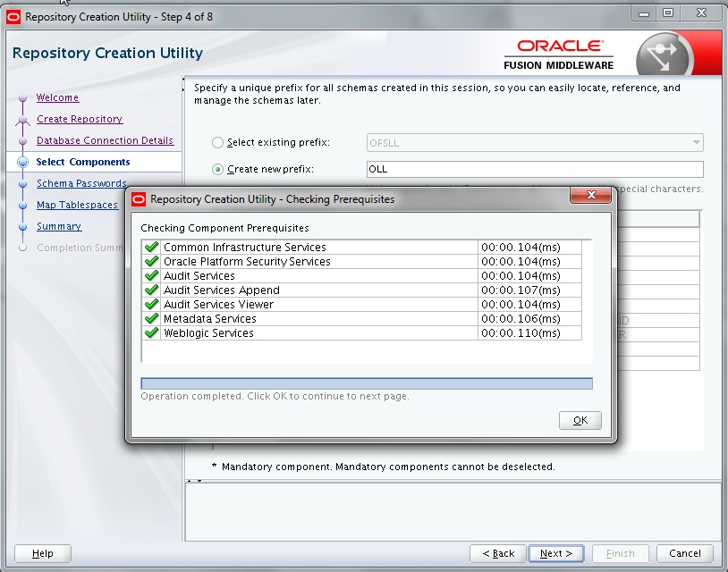The height and width of the screenshot is (572, 728).
Task: Click the Select Components step bullet icon
Action: click(x=22, y=162)
